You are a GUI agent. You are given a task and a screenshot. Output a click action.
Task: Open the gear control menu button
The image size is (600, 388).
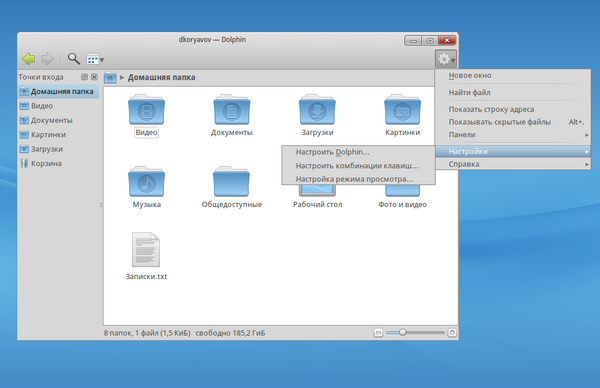446,59
